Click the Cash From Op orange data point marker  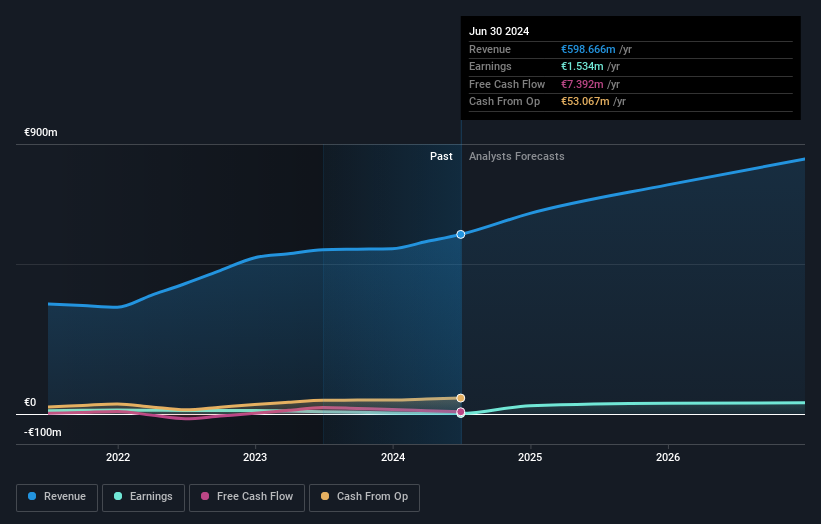coord(461,398)
